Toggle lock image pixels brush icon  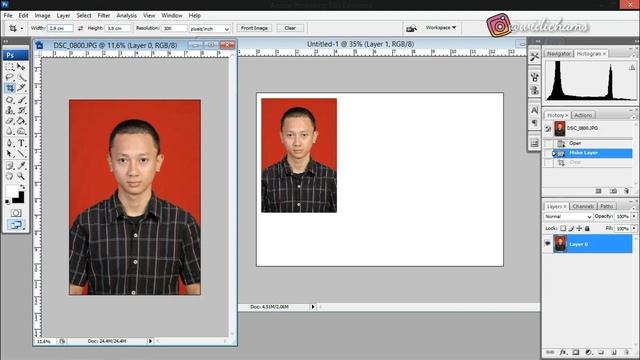pos(571,229)
